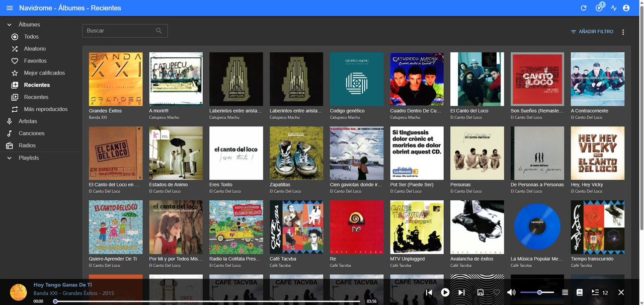Open the Hey, Hey Vicky album cover

[x=598, y=153]
